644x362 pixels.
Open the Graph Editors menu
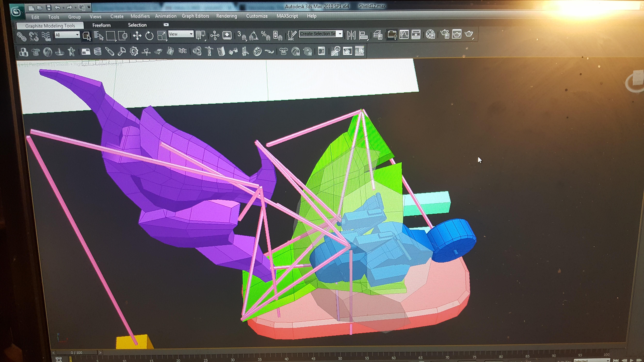[x=196, y=16]
